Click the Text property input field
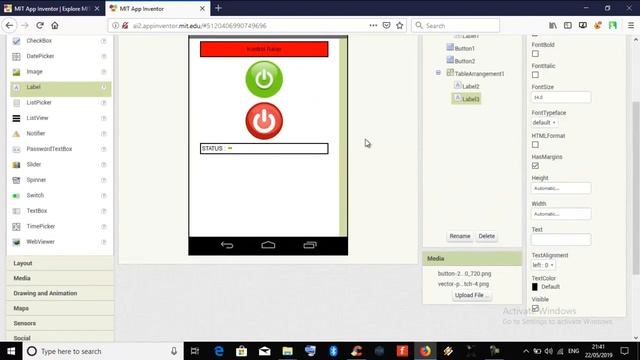This screenshot has width=640, height=360. [x=561, y=239]
